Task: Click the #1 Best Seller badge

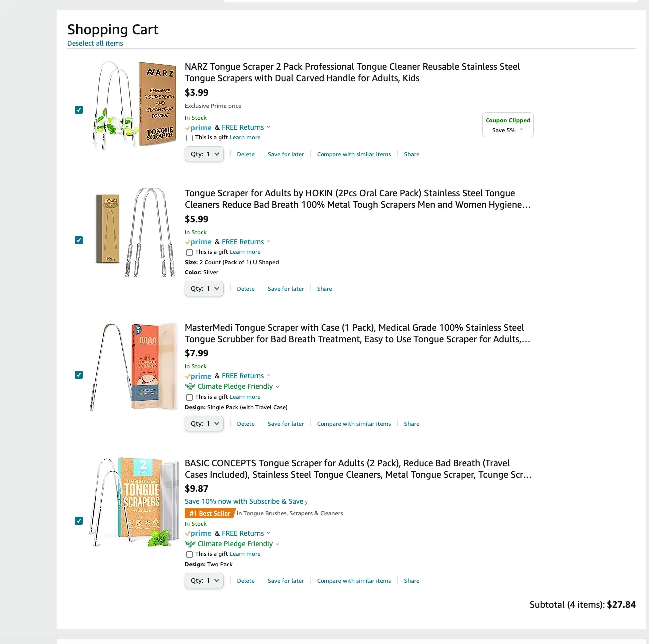Action: pos(210,513)
